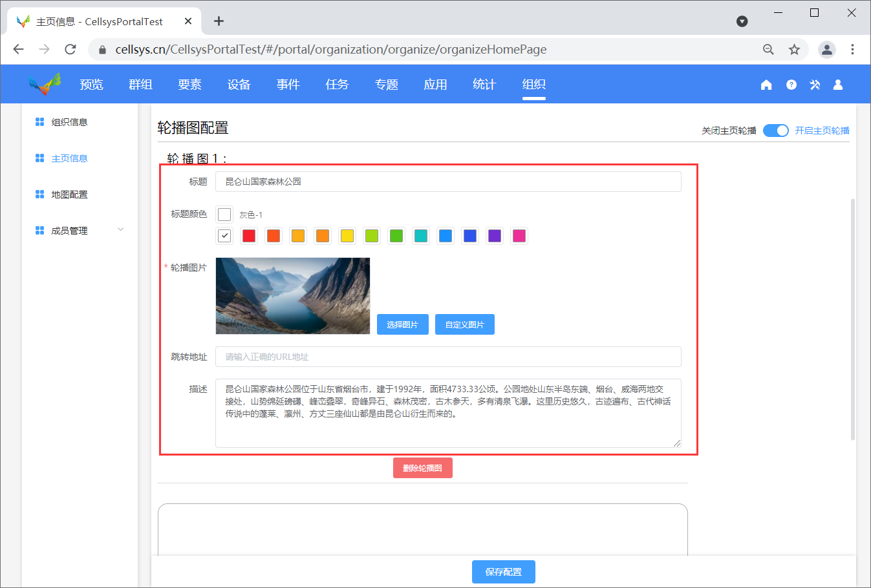This screenshot has width=871, height=588.
Task: Open 组织 in the top navigation
Action: click(534, 85)
